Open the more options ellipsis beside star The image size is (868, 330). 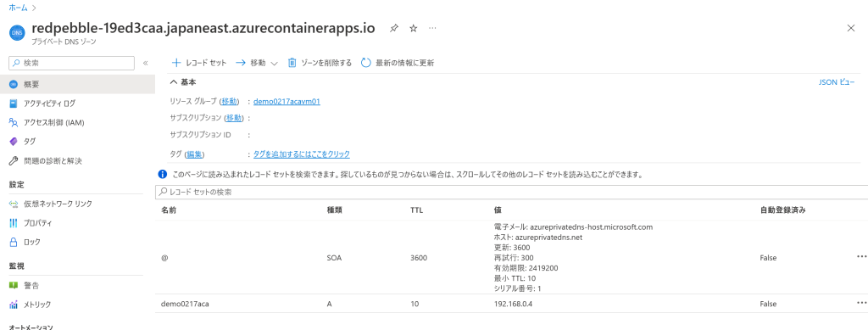[432, 28]
